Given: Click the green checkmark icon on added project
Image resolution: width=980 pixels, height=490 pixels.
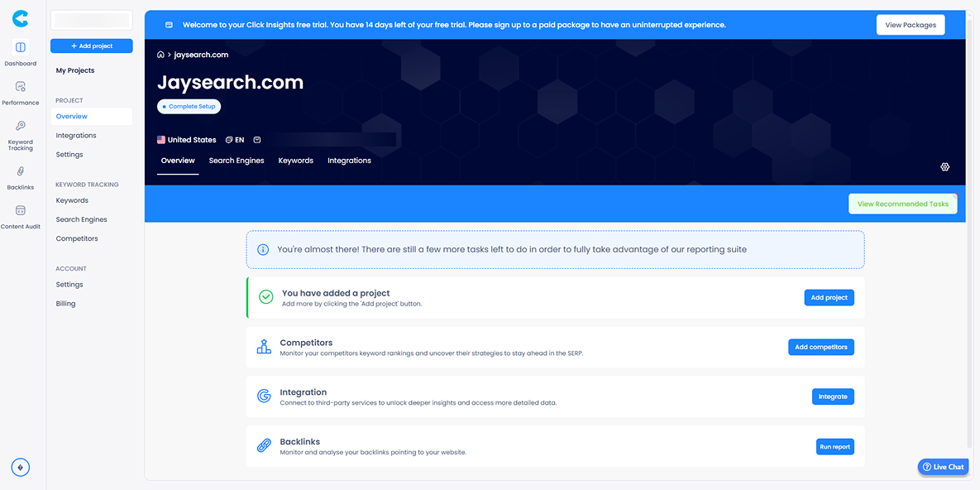Looking at the screenshot, I should 265,297.
